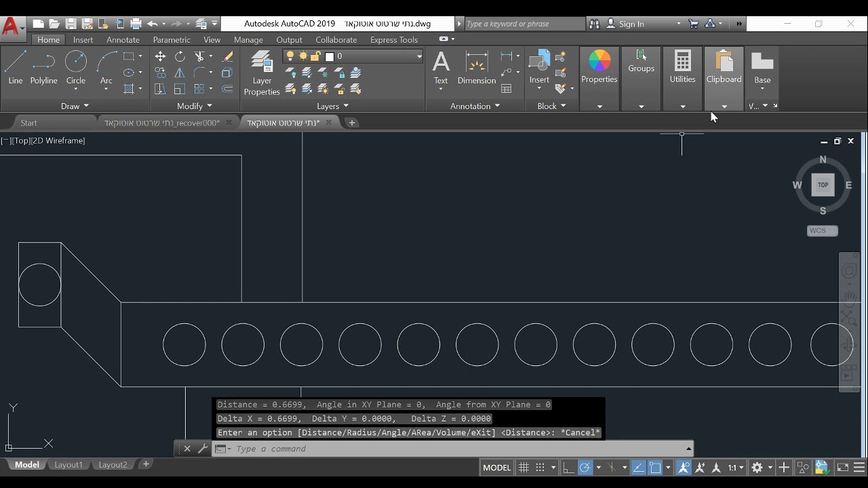This screenshot has height=488, width=868.
Task: Switch to the Start file tab
Action: [28, 123]
